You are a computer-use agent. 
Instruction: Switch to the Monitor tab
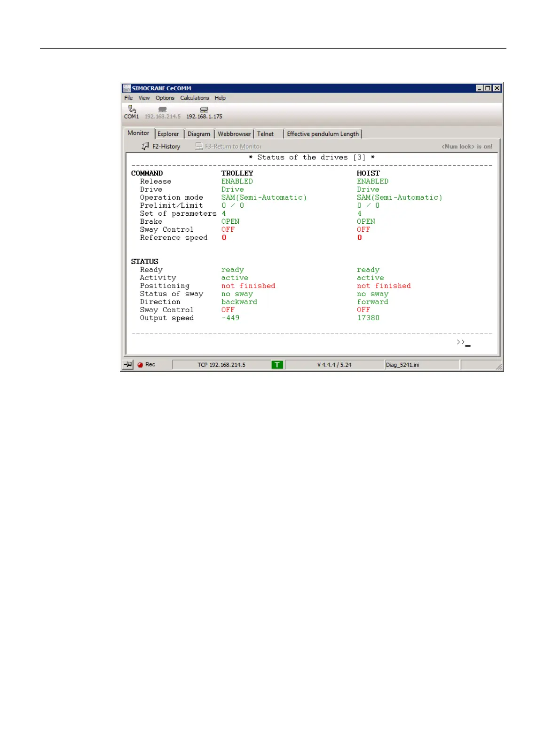click(138, 133)
